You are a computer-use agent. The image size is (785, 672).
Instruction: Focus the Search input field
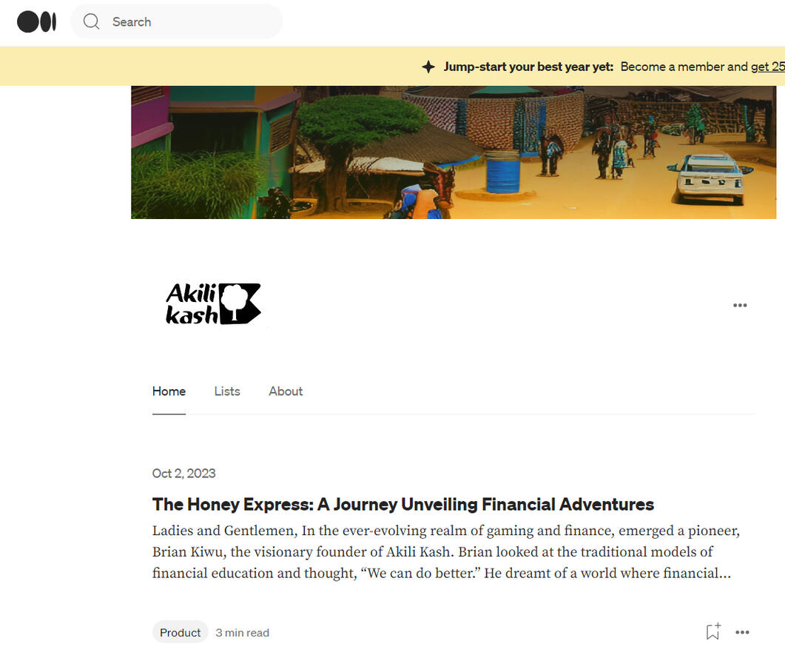(176, 21)
